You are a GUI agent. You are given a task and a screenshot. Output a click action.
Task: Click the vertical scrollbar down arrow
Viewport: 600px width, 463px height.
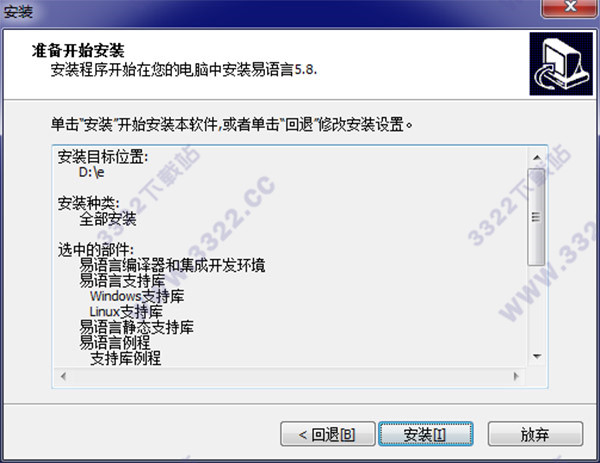537,356
